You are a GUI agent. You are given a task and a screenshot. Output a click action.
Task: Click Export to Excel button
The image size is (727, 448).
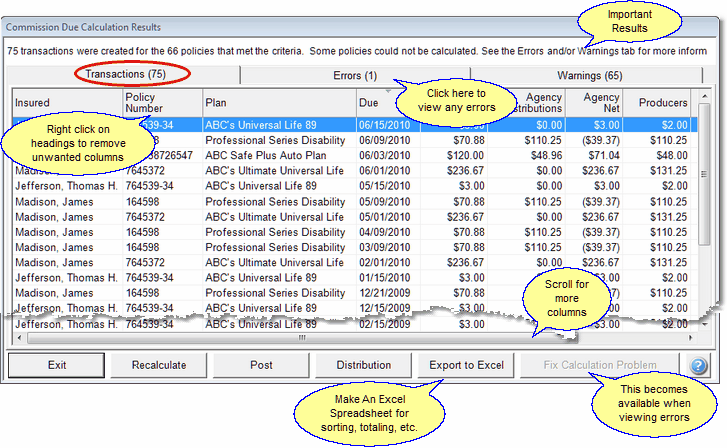[466, 365]
